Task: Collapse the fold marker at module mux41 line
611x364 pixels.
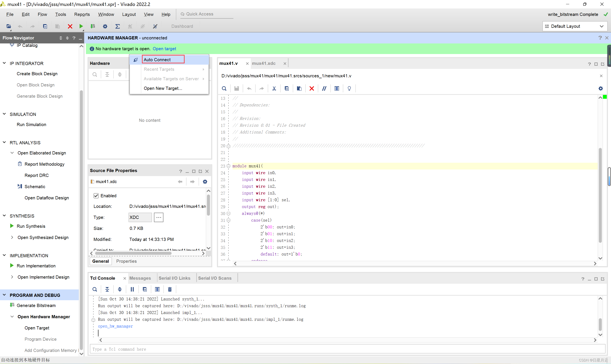Action: pos(228,166)
